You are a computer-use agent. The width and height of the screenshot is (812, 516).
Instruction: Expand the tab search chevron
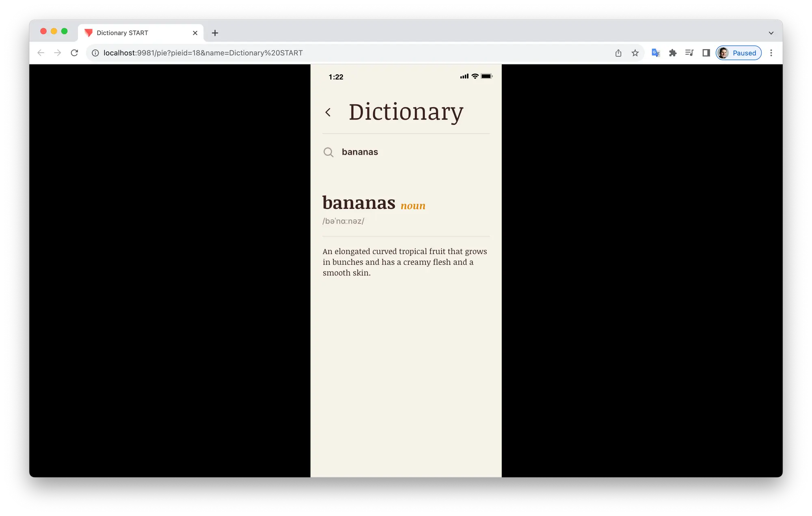[771, 33]
